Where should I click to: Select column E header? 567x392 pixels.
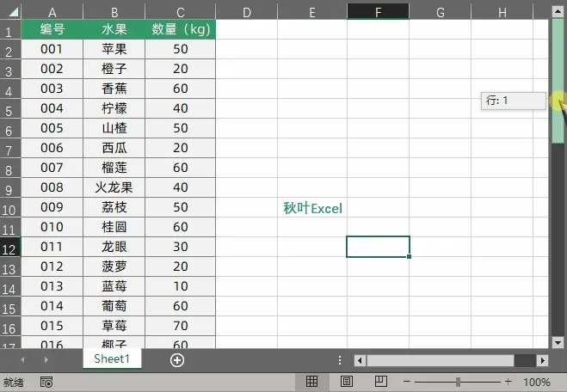312,13
